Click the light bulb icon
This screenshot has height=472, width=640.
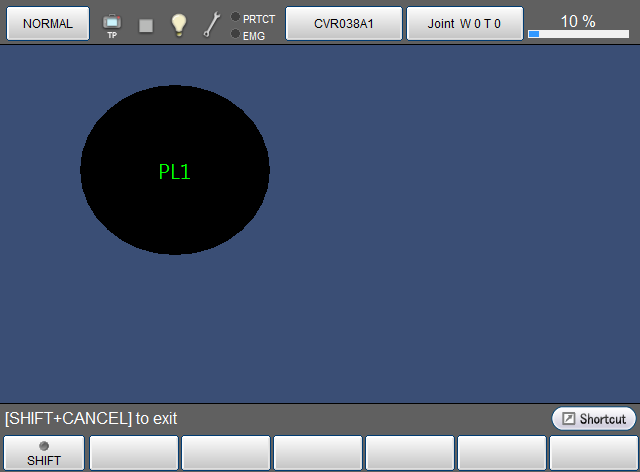pos(179,25)
